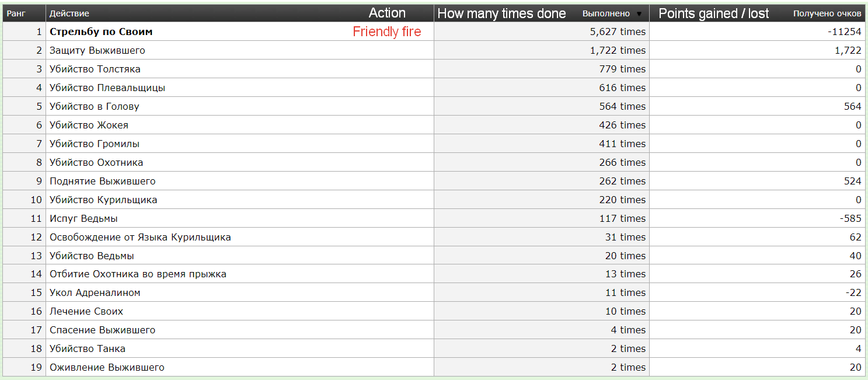
Task: Click the -11254 points value
Action: click(844, 32)
